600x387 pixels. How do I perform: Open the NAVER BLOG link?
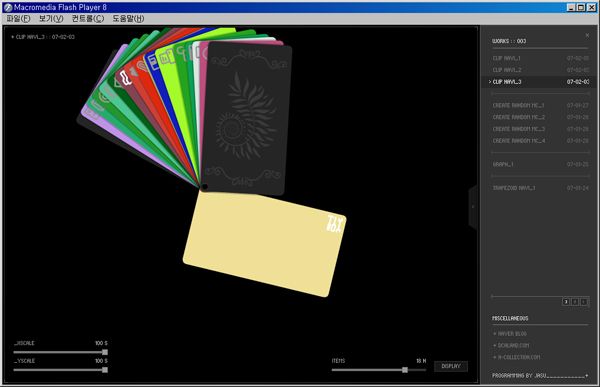click(510, 334)
